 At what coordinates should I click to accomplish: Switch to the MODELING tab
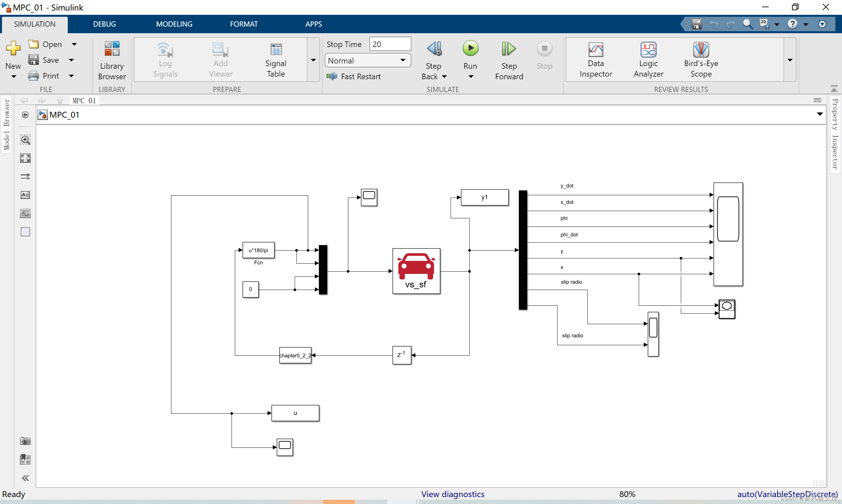(174, 24)
